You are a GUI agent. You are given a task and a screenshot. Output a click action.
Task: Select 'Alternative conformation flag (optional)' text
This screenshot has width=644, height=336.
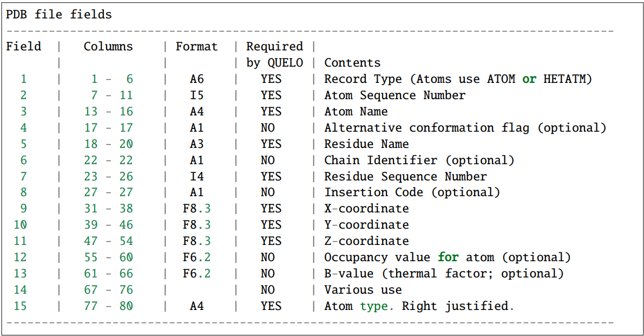point(465,127)
